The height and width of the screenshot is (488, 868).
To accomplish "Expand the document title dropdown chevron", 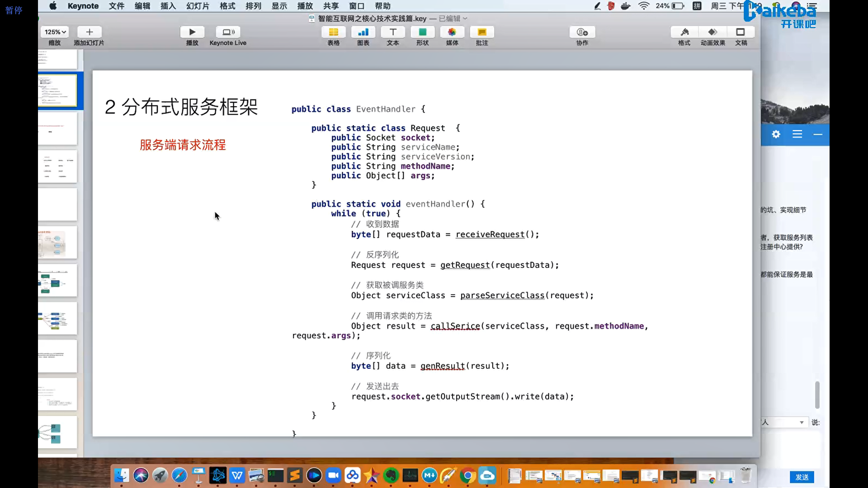I will tap(465, 19).
